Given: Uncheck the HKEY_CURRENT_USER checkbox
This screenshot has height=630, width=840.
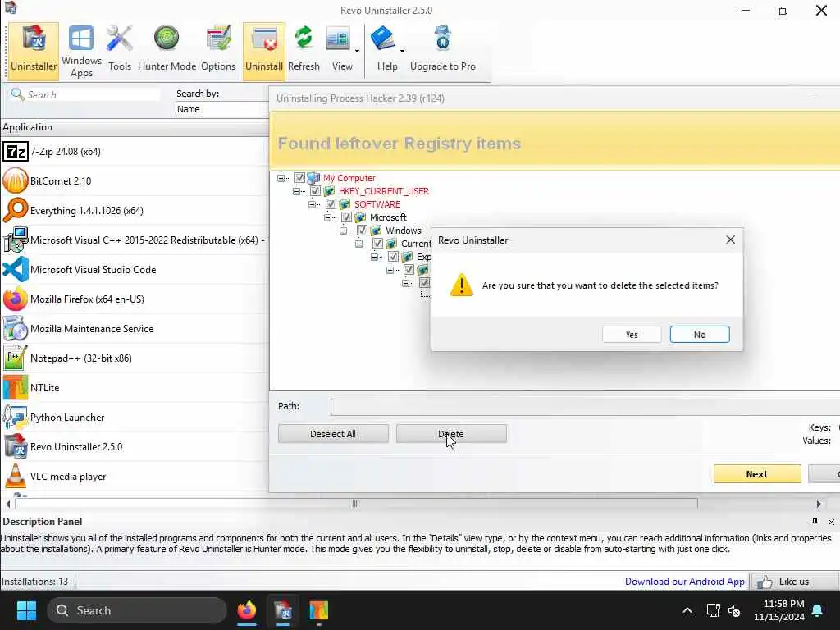Looking at the screenshot, I should click(315, 191).
